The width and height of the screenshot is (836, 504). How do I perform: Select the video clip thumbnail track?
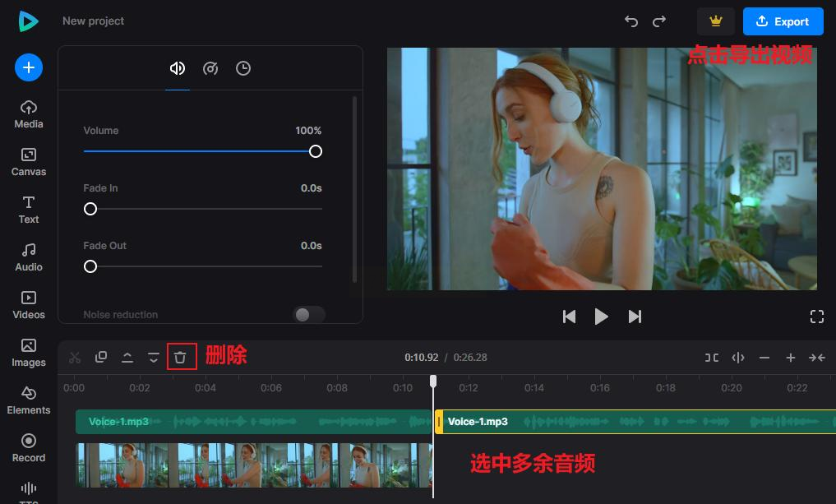click(254, 465)
